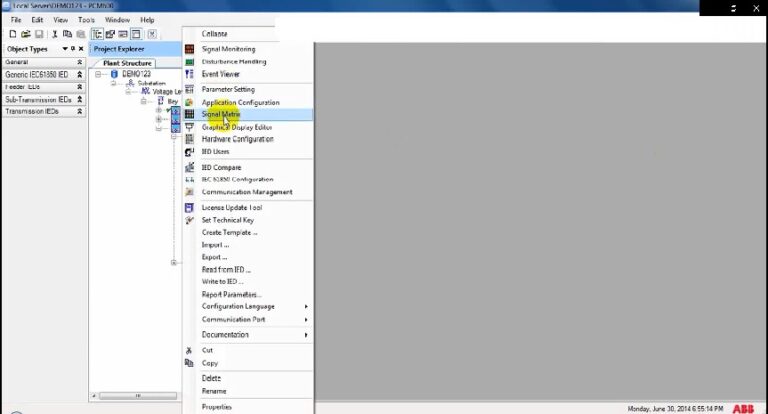Click the Hardware Configuration icon
The image size is (768, 414).
[190, 139]
